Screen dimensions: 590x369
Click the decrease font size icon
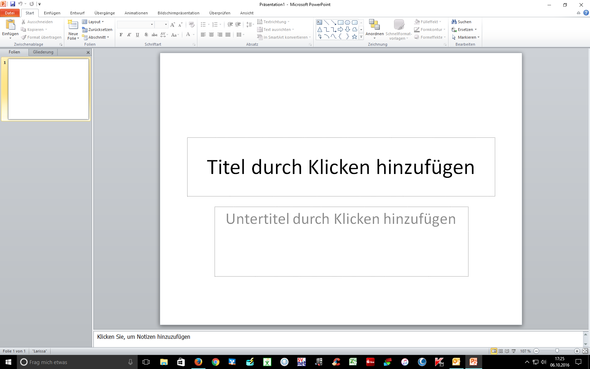click(x=180, y=24)
